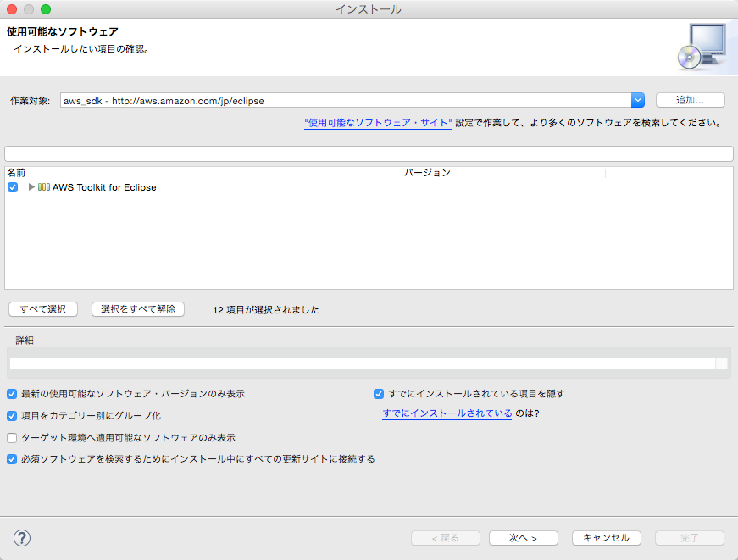Click the AWS Toolkit category icon
The width and height of the screenshot is (738, 560).
[x=44, y=187]
